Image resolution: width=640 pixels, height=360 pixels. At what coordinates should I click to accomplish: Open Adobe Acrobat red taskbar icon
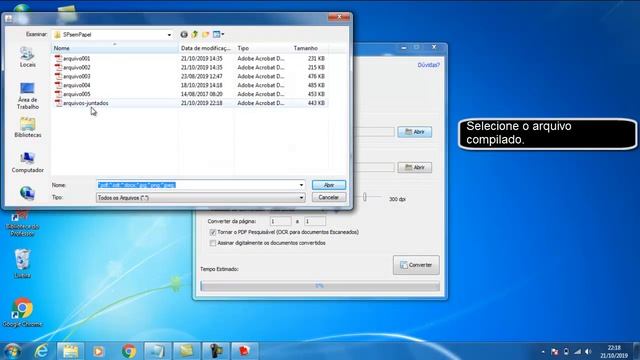[244, 351]
